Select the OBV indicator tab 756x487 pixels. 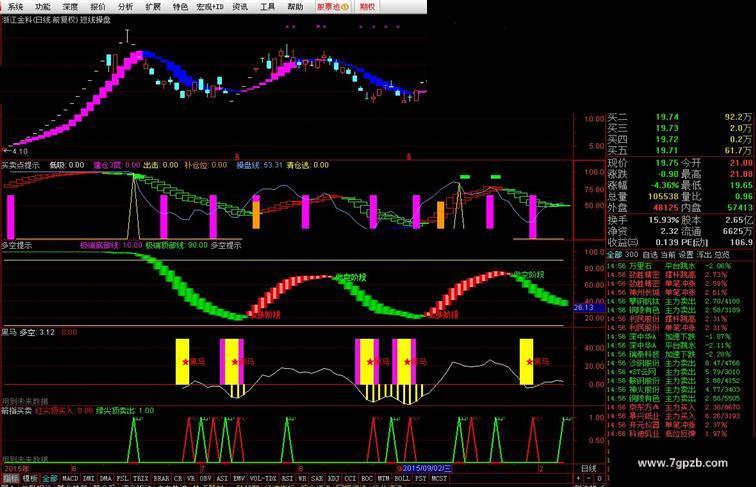(205, 479)
